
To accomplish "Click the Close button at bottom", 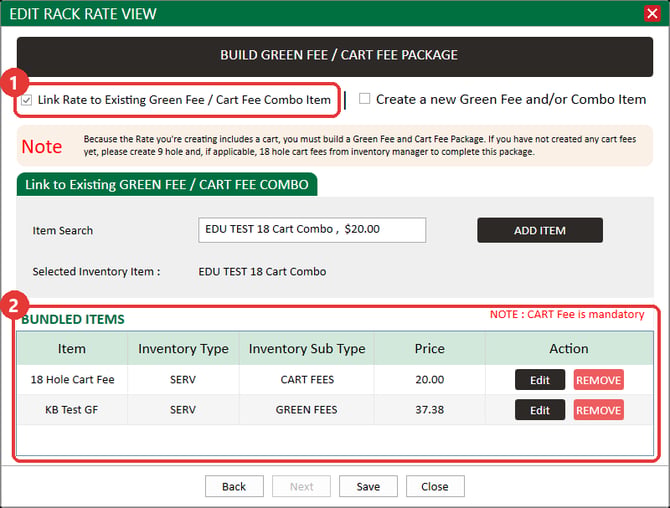I will pyautogui.click(x=435, y=486).
